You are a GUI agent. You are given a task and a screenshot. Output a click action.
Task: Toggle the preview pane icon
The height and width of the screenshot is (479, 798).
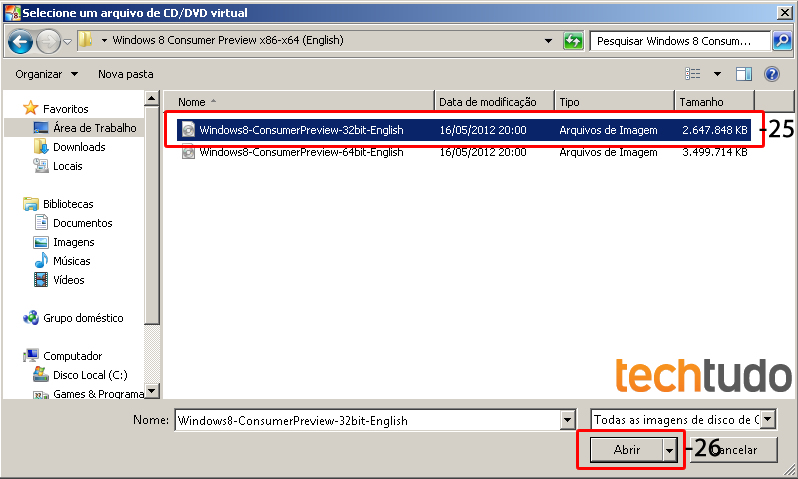click(x=744, y=74)
